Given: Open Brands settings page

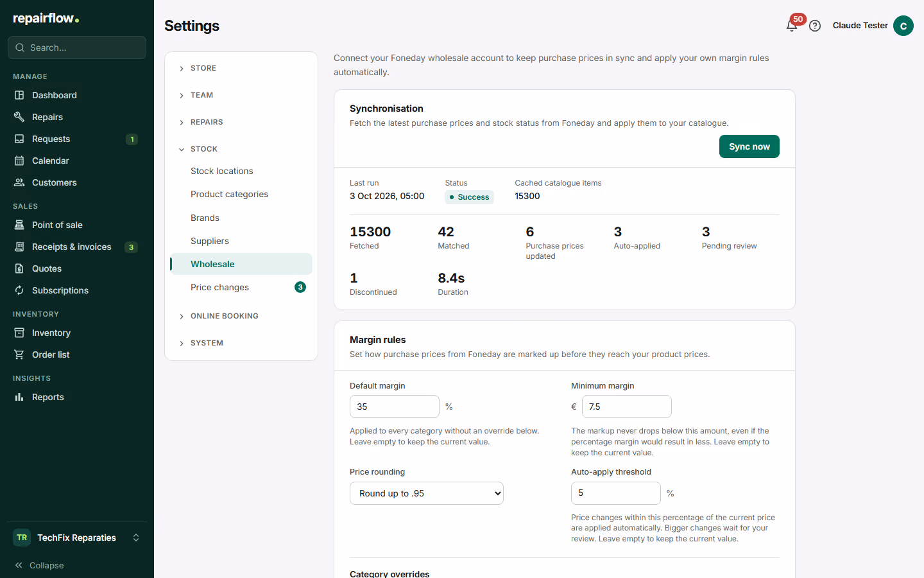Looking at the screenshot, I should coord(241,218).
